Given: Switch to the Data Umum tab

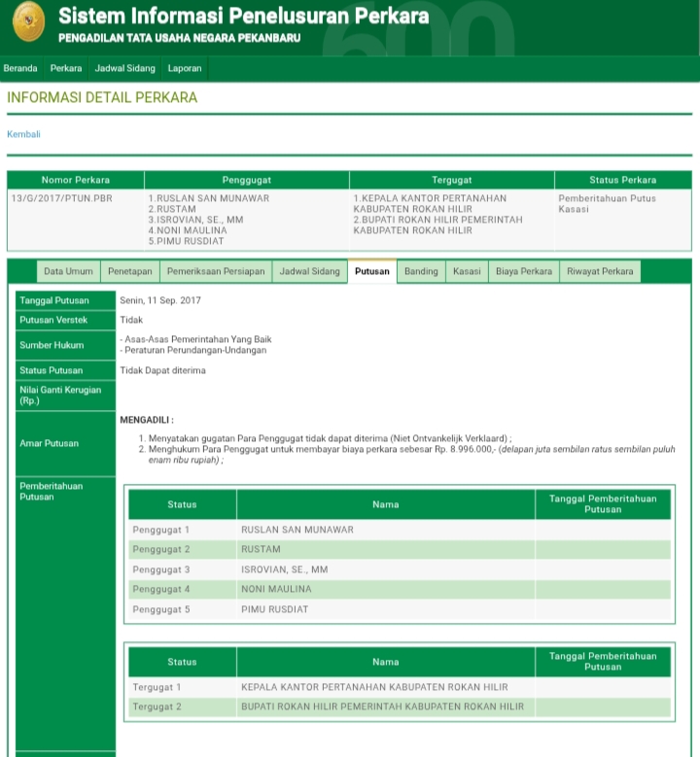Looking at the screenshot, I should tap(68, 272).
